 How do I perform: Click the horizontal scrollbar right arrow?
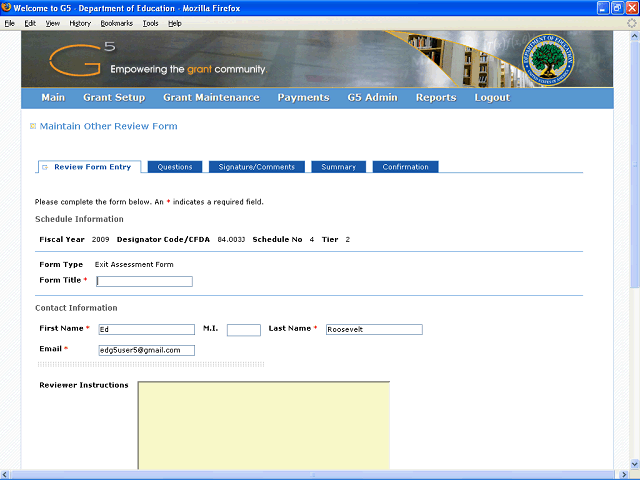pyautogui.click(x=624, y=475)
